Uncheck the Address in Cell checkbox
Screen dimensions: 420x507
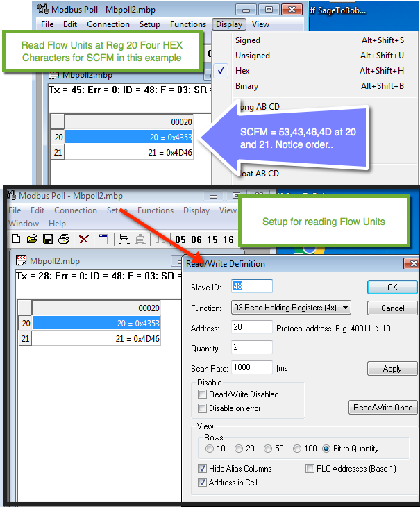202,483
